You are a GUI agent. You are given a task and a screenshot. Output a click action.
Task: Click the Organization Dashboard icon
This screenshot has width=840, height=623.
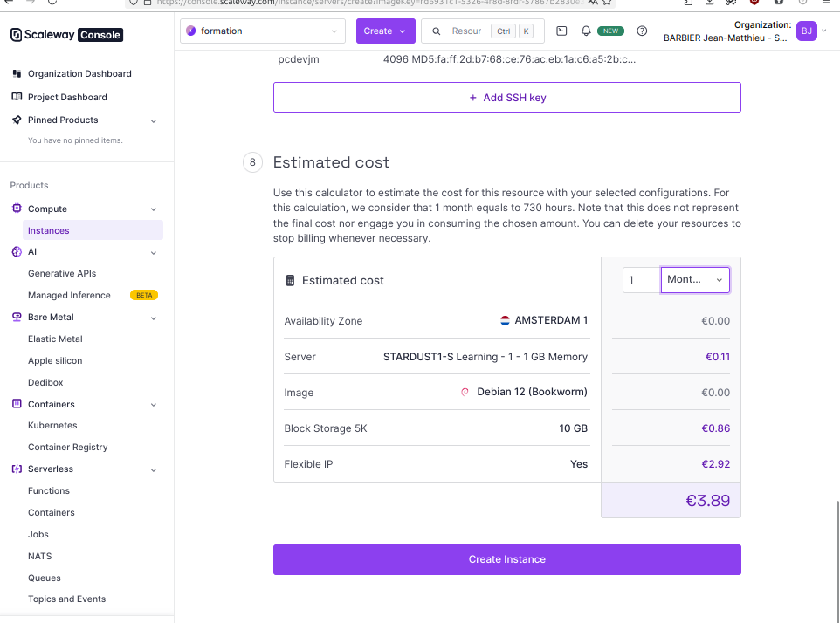pyautogui.click(x=17, y=73)
